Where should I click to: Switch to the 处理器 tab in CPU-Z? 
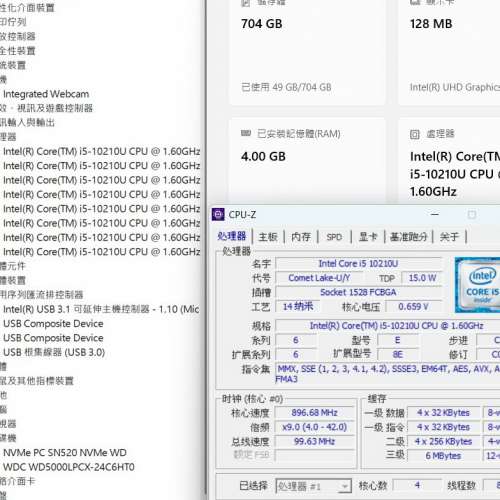point(232,237)
